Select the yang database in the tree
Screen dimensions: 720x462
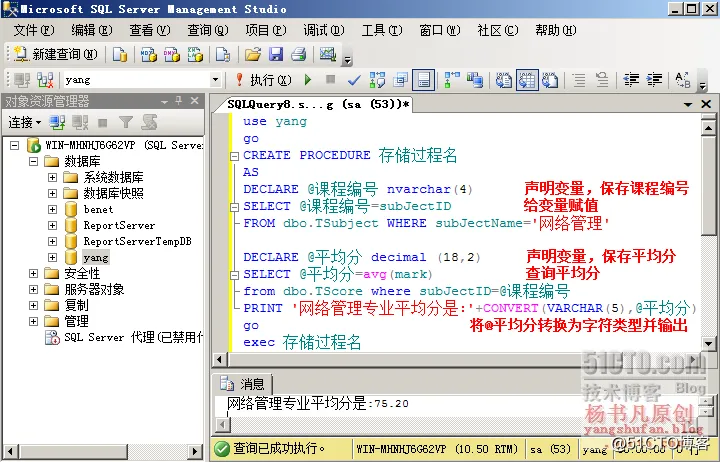(96, 258)
